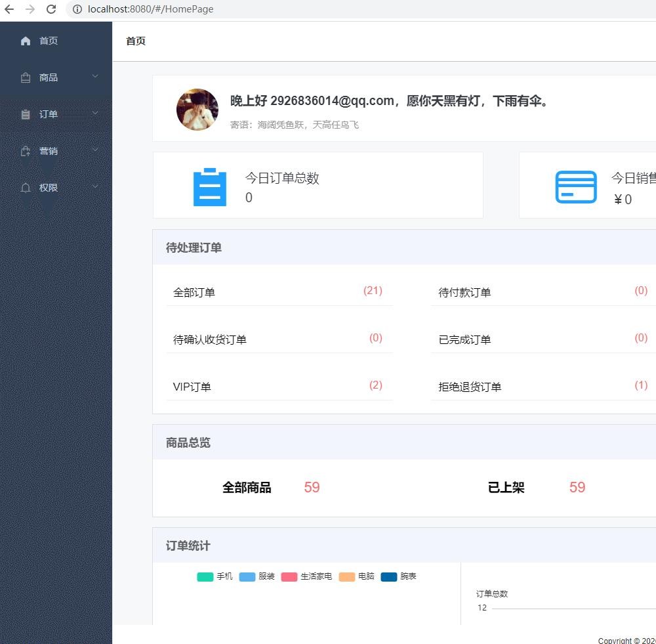Click the 腕表 legend color swatch
The width and height of the screenshot is (656, 644).
point(389,576)
